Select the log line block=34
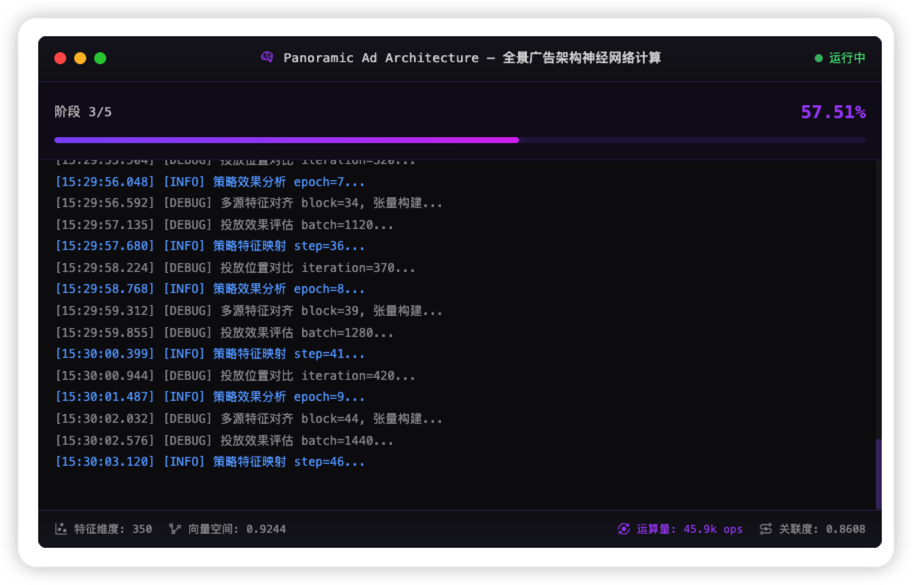This screenshot has width=912, height=585. [x=248, y=203]
